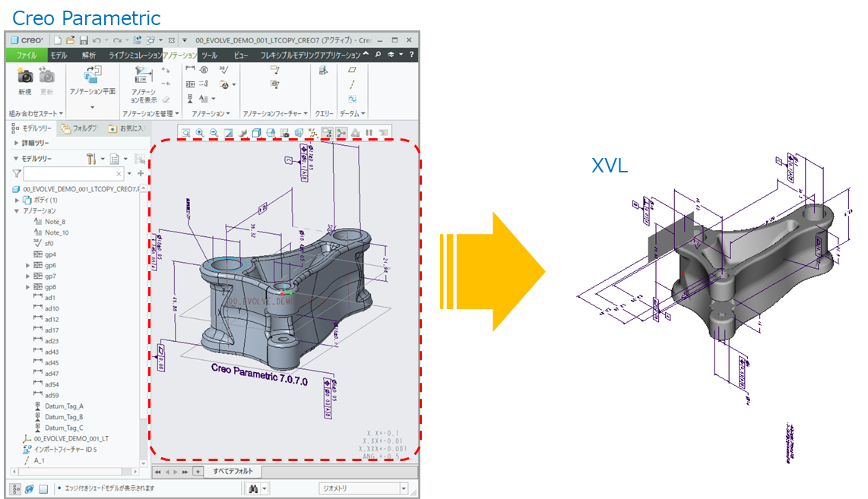Switch to the ビュー ribbon tab
868x499 pixels.
point(241,55)
